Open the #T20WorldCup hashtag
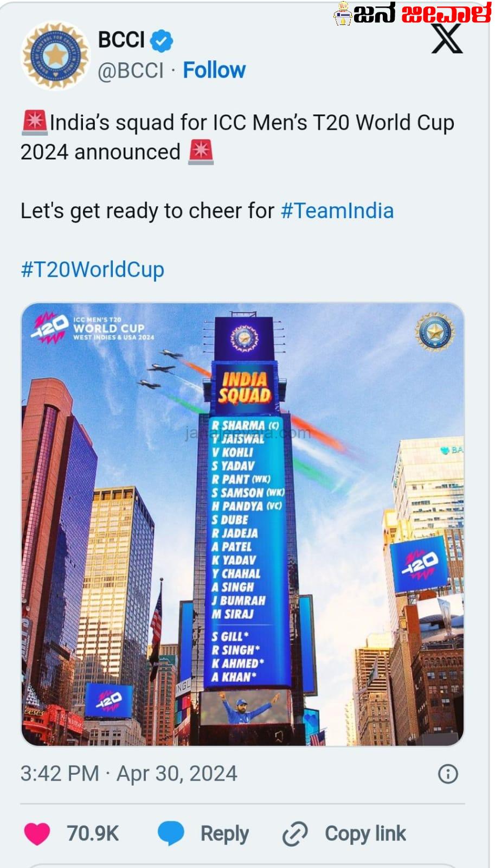The width and height of the screenshot is (495, 868). point(92,269)
